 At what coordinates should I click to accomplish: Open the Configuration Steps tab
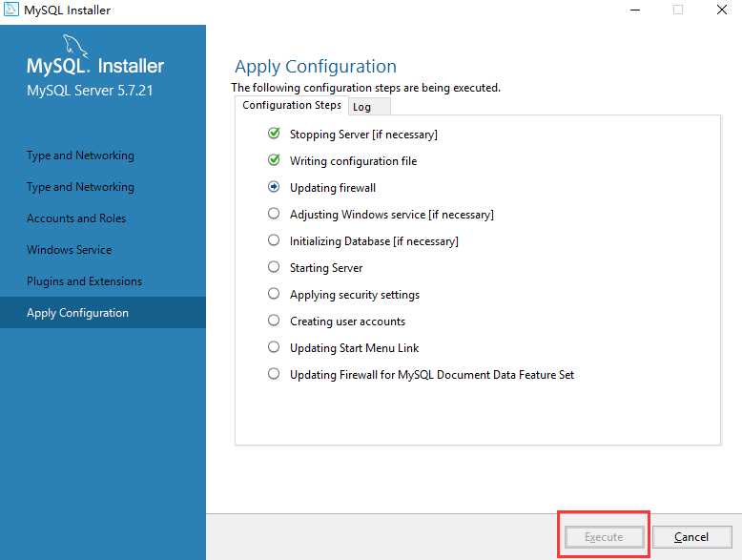(292, 105)
